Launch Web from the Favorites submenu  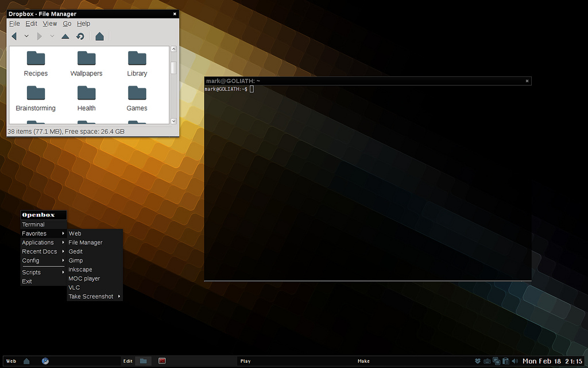[95, 233]
